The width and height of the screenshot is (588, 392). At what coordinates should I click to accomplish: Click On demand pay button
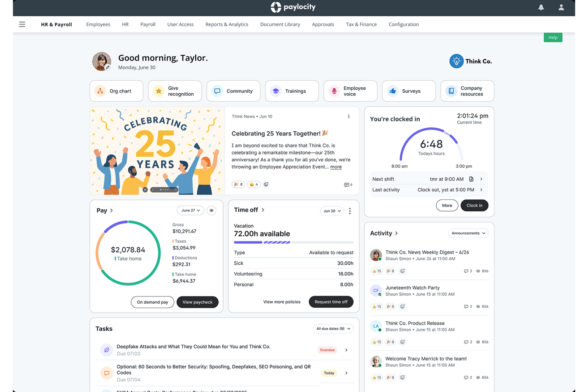(x=153, y=302)
